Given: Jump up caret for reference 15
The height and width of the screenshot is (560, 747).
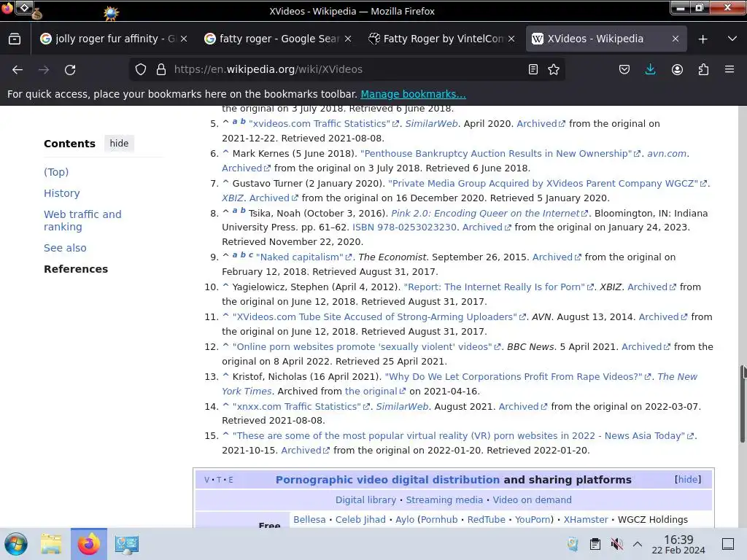Looking at the screenshot, I should [x=226, y=435].
